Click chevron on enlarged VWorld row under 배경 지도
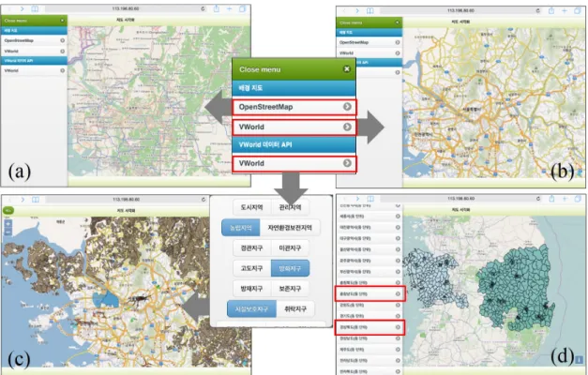 (347, 127)
